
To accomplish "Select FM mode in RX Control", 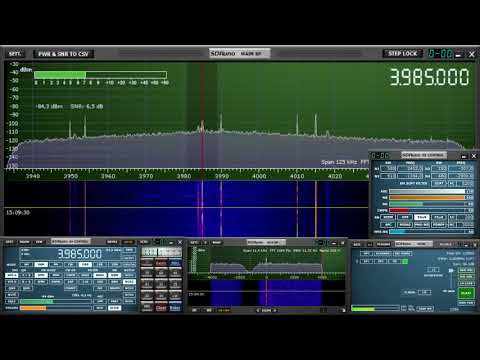I will (56, 264).
